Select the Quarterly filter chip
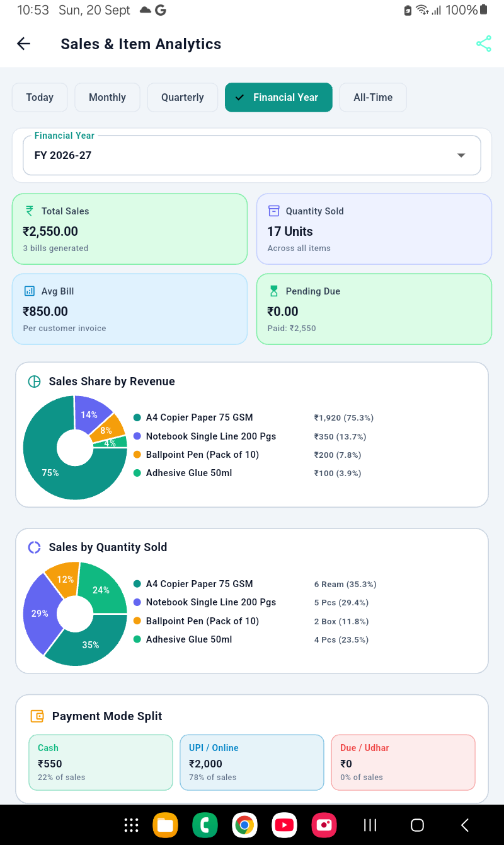Image resolution: width=504 pixels, height=845 pixels. (x=183, y=97)
